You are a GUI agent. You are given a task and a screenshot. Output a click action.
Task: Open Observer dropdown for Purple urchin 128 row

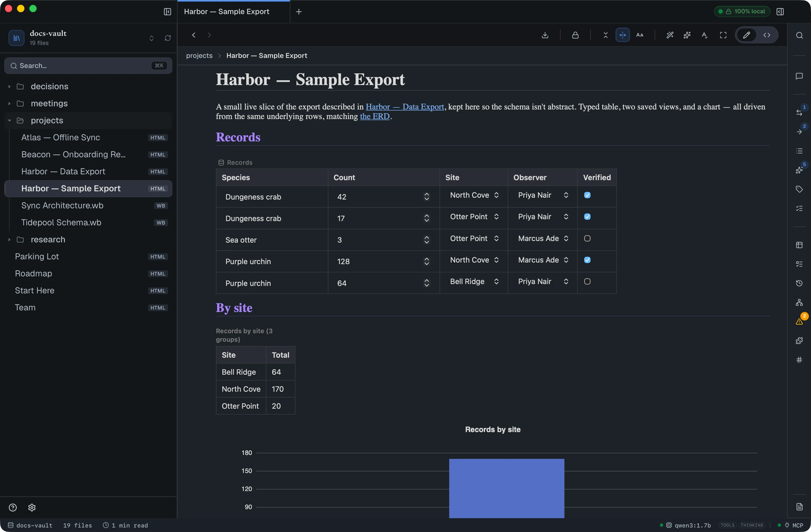543,260
